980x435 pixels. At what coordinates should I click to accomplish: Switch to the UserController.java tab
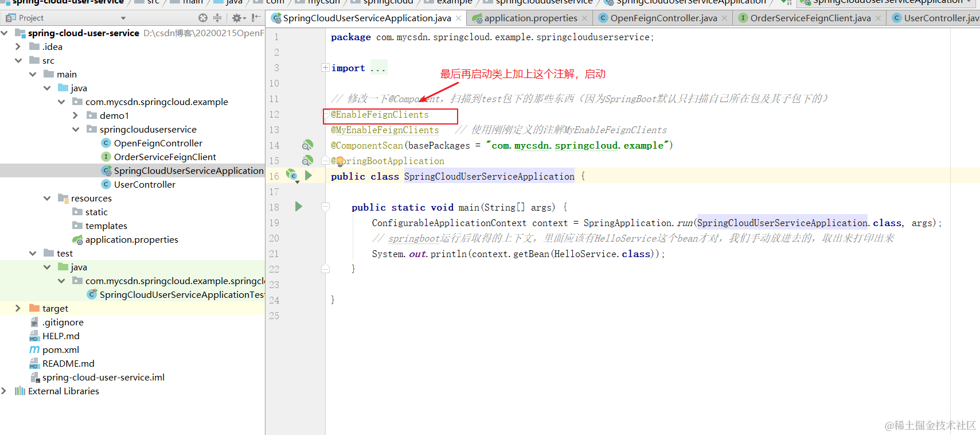coord(935,18)
